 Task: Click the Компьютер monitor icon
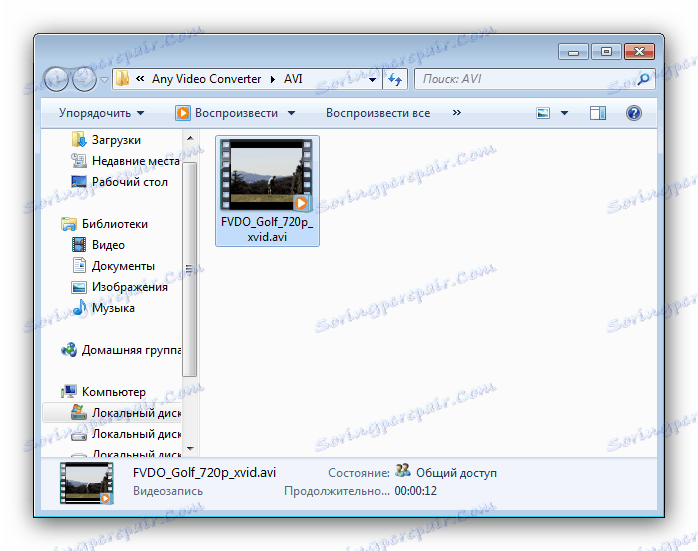[69, 391]
